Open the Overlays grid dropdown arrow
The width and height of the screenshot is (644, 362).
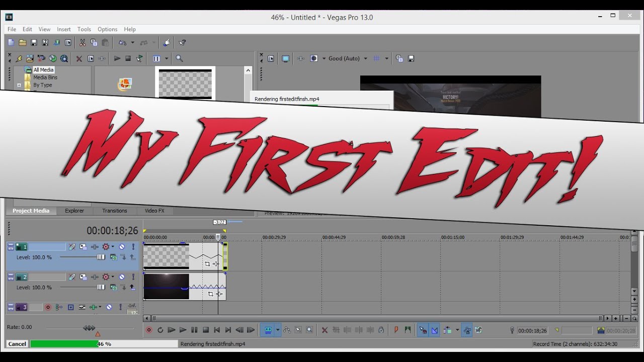(x=386, y=58)
